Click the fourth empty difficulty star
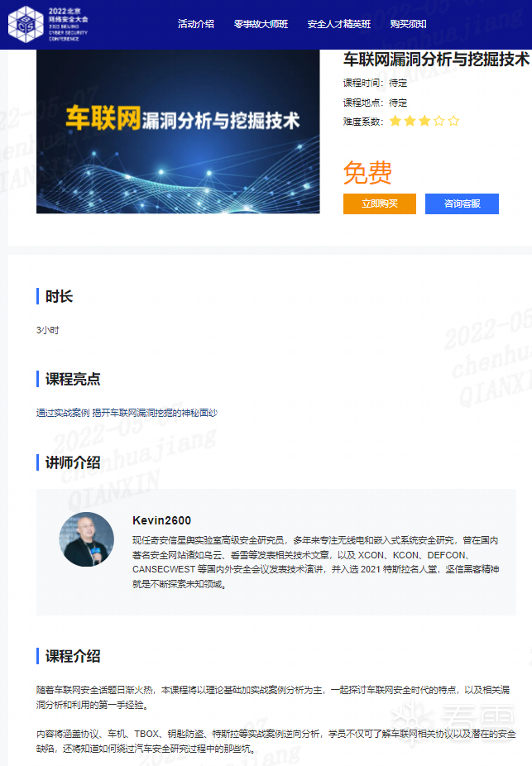The width and height of the screenshot is (532, 766). (439, 121)
